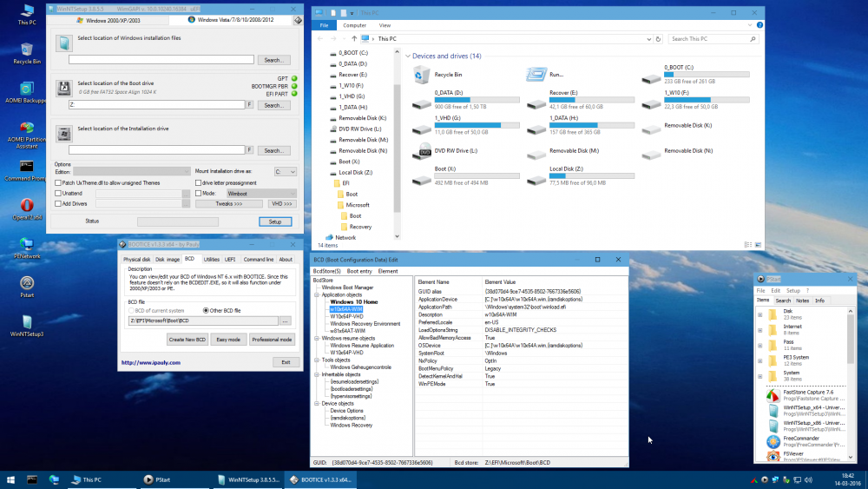
Task: Open Recycle Bin item in This PC window
Action: coord(437,74)
